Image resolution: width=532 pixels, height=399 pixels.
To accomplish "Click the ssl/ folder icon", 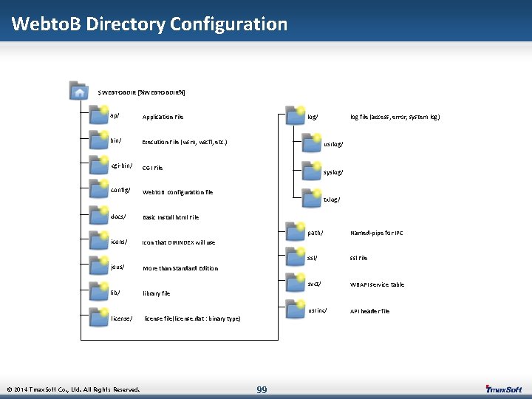I will 295,256.
